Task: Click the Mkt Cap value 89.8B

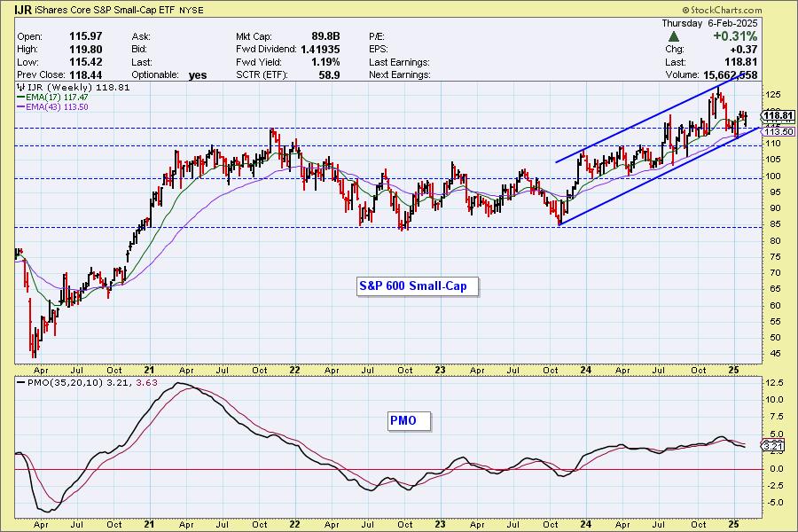Action: [325, 36]
